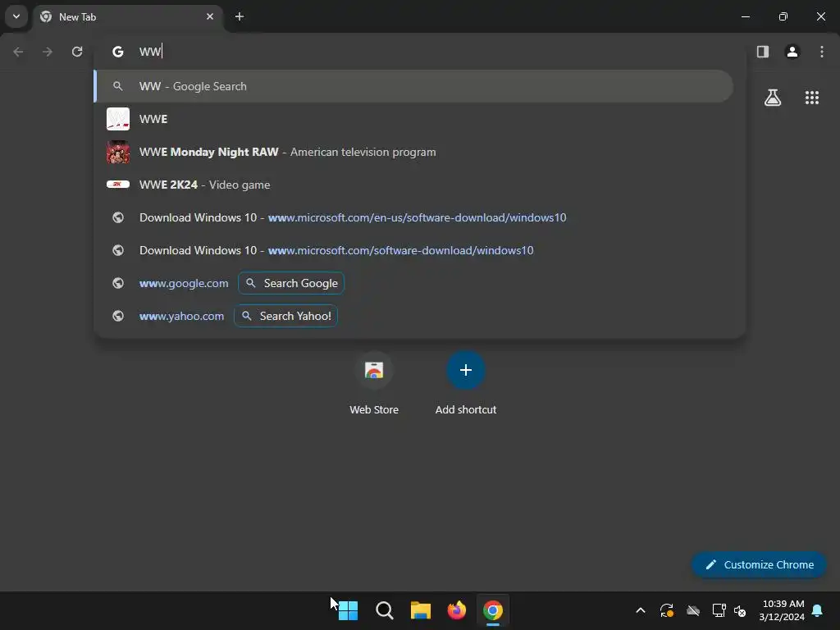
Task: Click Customize Chrome button
Action: pyautogui.click(x=759, y=564)
